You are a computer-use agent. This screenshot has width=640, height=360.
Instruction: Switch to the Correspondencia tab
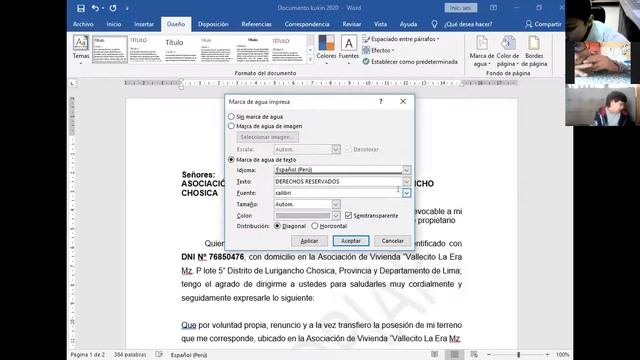[307, 24]
